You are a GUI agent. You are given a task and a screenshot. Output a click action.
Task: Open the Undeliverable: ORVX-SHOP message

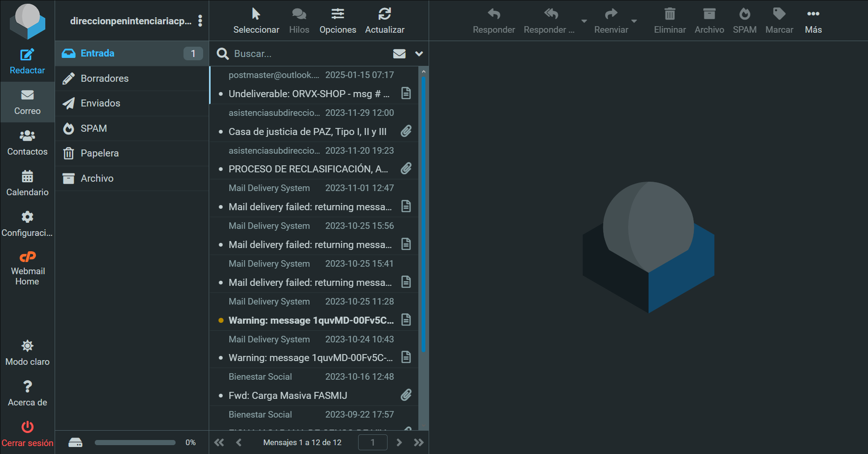pyautogui.click(x=309, y=94)
